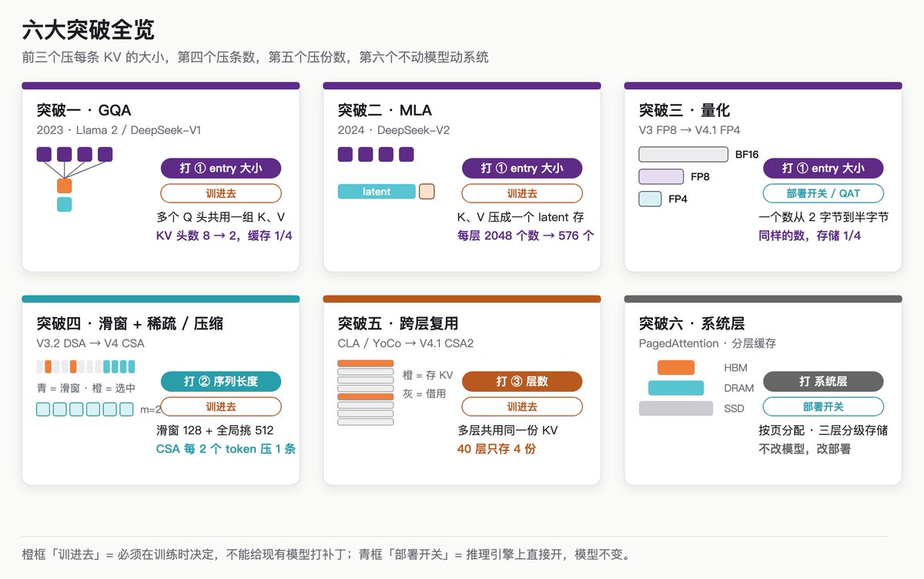The width and height of the screenshot is (924, 579).
Task: Click the orange HBM block in pyramid
Action: click(x=676, y=367)
